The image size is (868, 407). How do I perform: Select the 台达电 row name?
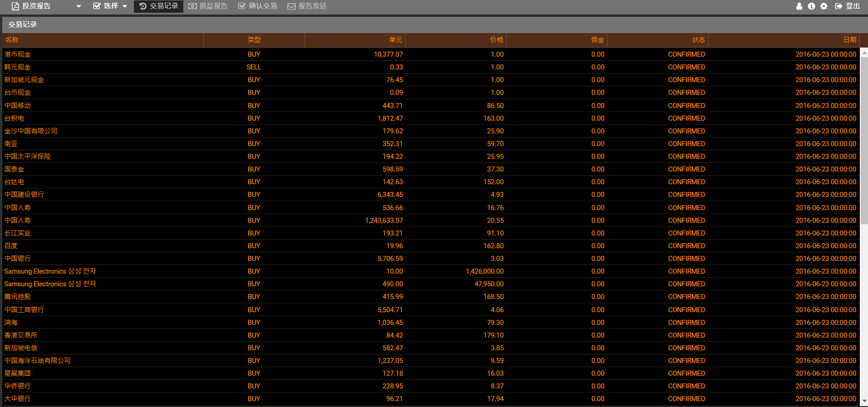[14, 182]
